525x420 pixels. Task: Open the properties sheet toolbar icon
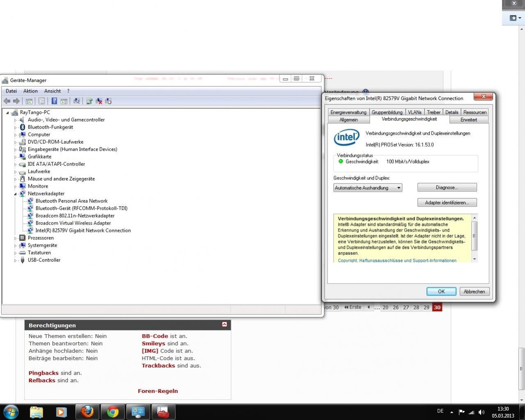[x=41, y=101]
